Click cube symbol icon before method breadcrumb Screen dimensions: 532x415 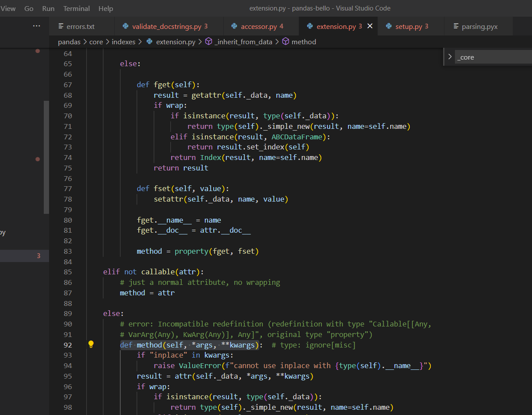coord(285,42)
